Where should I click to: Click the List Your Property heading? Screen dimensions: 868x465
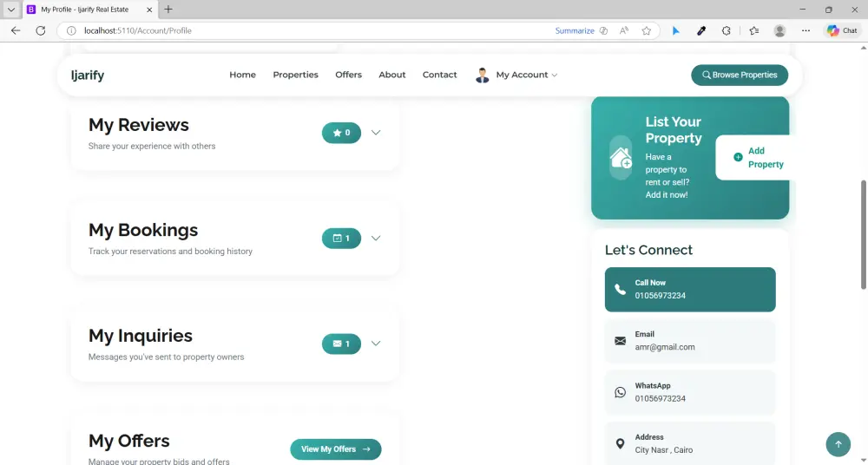tap(674, 130)
